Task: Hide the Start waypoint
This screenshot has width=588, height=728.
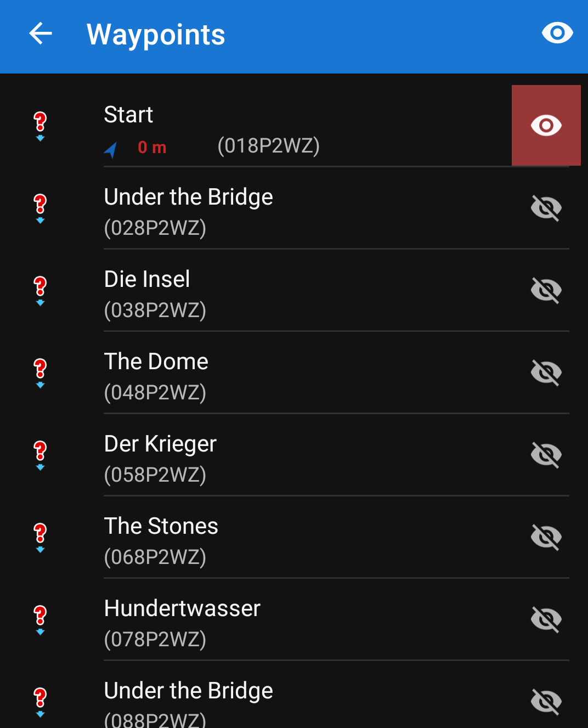Action: [x=546, y=126]
